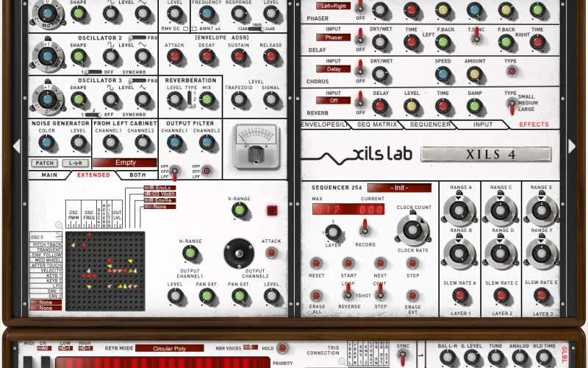Viewport: 588px width, 368px height.
Task: Click the Reverb Damp green knob
Action: click(x=474, y=106)
